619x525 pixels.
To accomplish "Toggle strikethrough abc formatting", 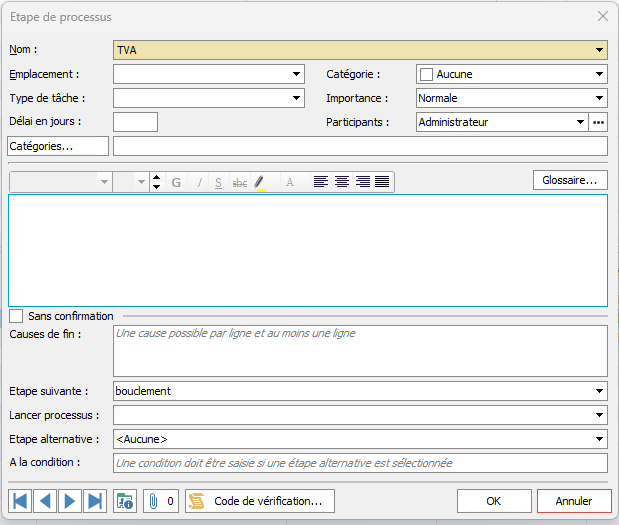I will click(240, 182).
